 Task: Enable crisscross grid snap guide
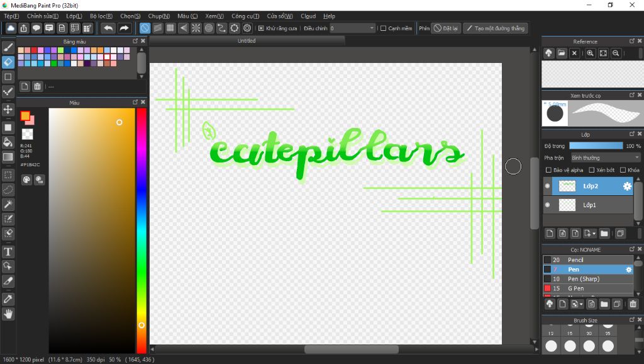[170, 28]
